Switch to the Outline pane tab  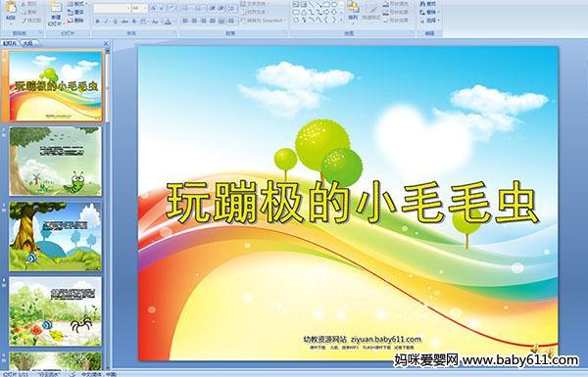coord(27,43)
